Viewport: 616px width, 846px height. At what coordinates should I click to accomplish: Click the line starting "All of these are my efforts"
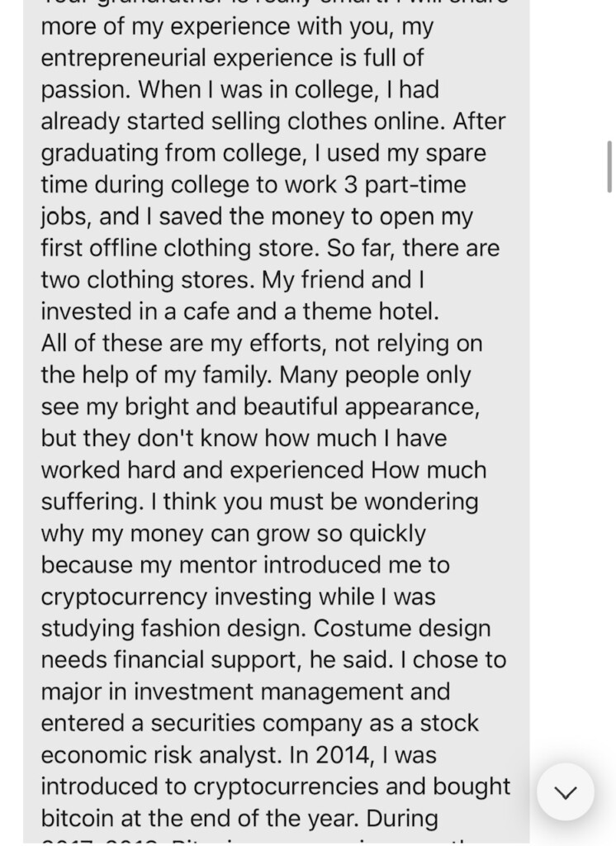tap(261, 343)
